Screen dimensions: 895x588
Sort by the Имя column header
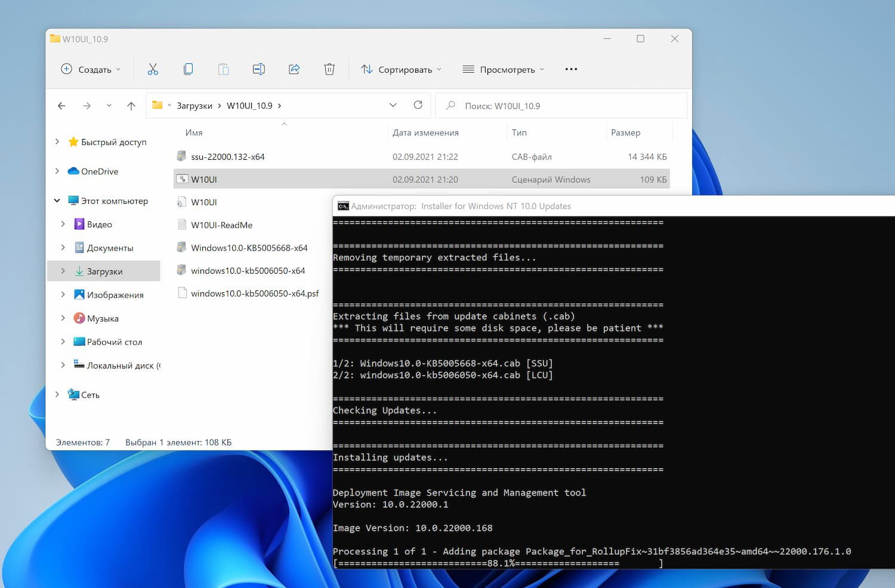194,132
